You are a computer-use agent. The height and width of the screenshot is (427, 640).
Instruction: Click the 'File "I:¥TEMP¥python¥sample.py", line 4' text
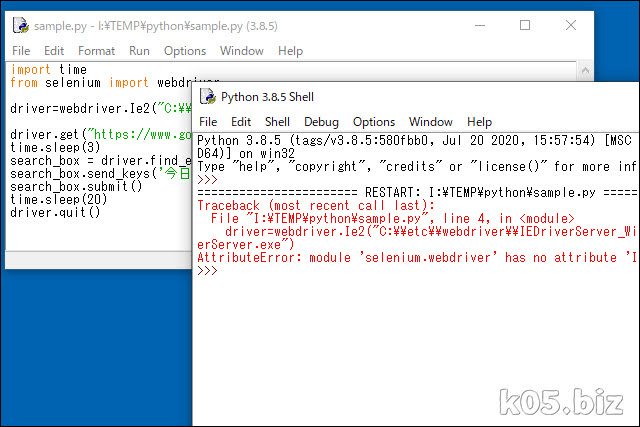[350, 218]
